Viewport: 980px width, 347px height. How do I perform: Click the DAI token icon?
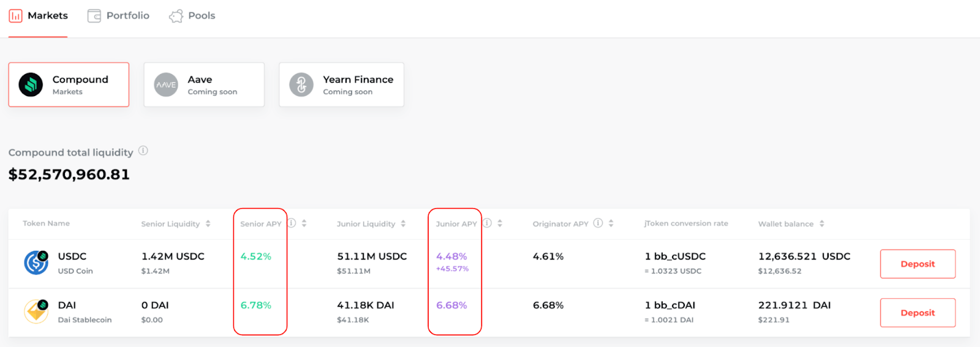pos(36,311)
